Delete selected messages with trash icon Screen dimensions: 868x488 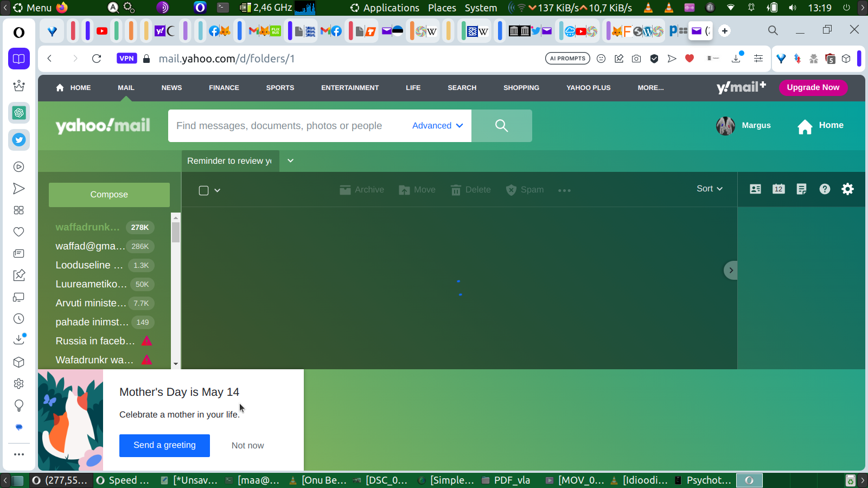pyautogui.click(x=471, y=190)
